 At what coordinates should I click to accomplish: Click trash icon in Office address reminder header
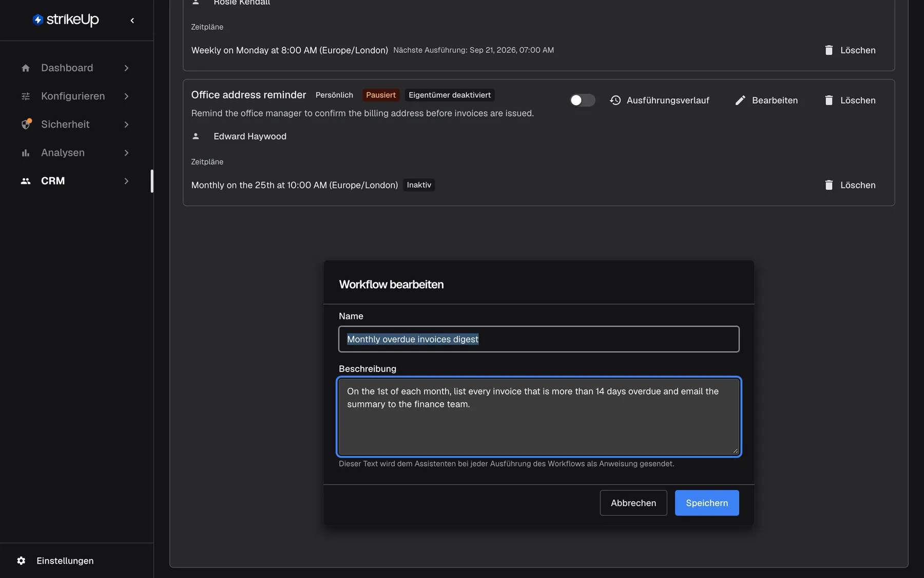pyautogui.click(x=829, y=100)
